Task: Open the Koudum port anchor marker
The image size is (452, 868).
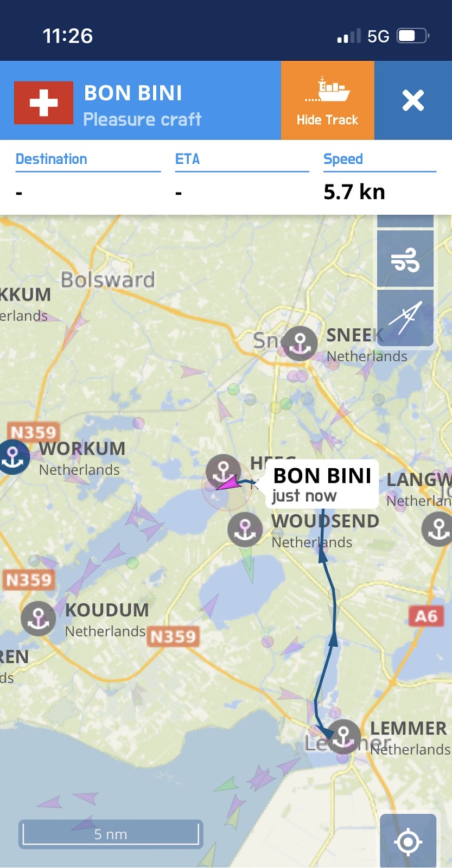Action: (39, 618)
